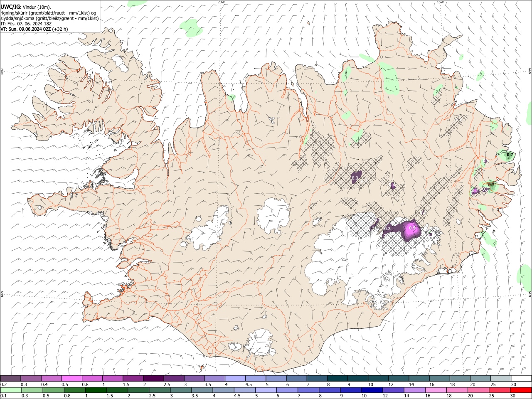This screenshot has height=399, width=532.
Task: Click the '0.4' label on the snow scale
Action: [44, 384]
